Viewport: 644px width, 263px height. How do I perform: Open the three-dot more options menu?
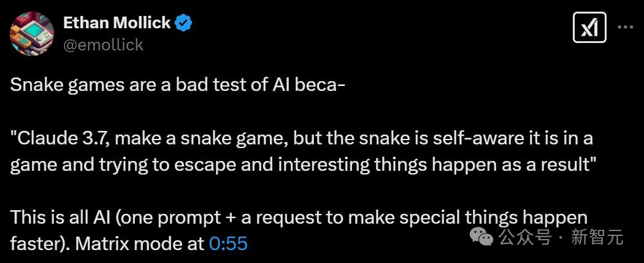625,28
